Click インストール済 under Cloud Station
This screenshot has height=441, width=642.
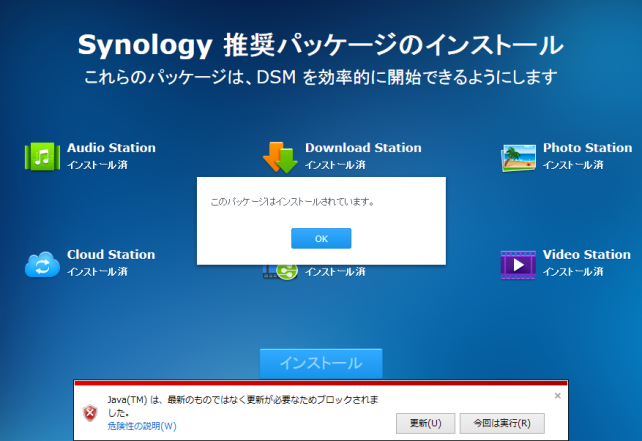click(97, 272)
